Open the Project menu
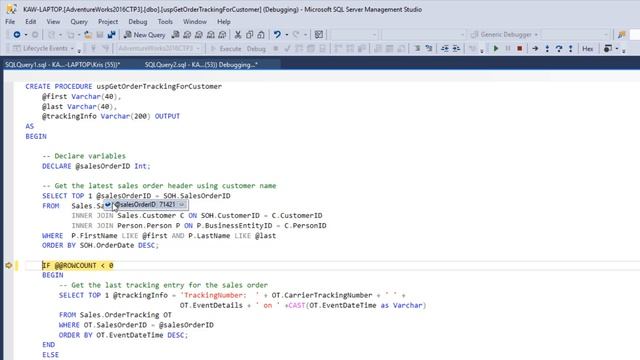 (x=108, y=22)
